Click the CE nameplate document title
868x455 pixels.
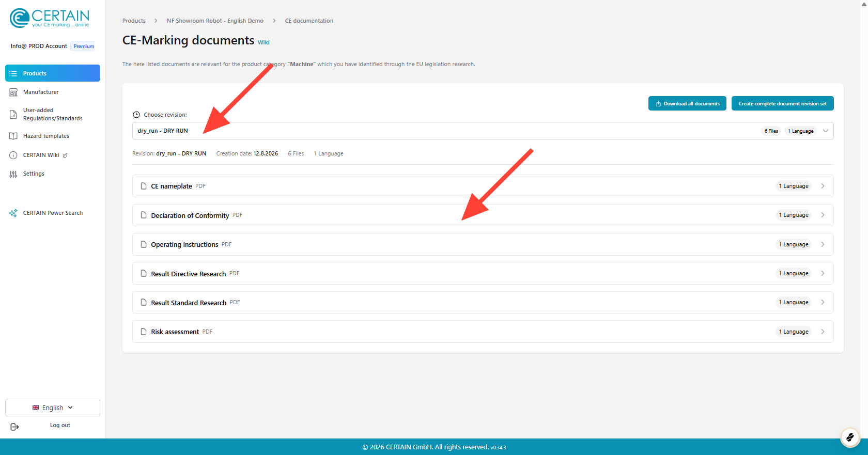172,186
